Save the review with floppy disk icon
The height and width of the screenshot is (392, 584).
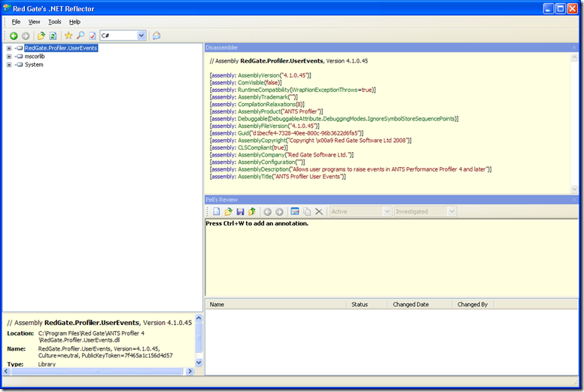(240, 212)
